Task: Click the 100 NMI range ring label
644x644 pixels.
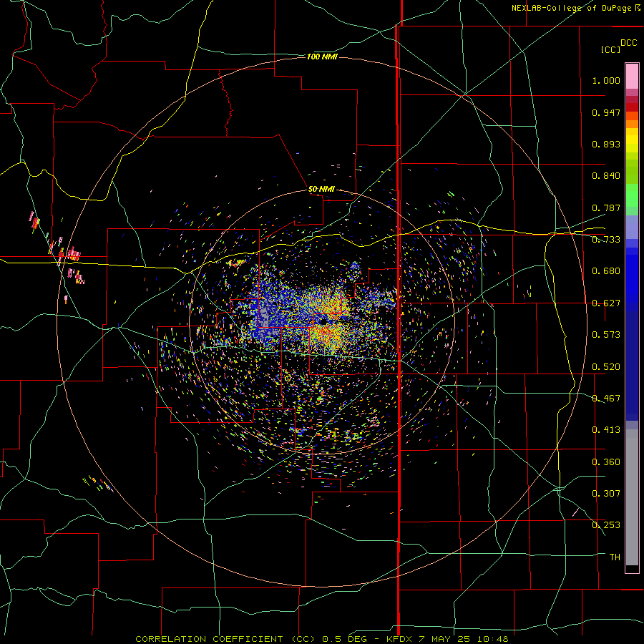Action: click(322, 57)
